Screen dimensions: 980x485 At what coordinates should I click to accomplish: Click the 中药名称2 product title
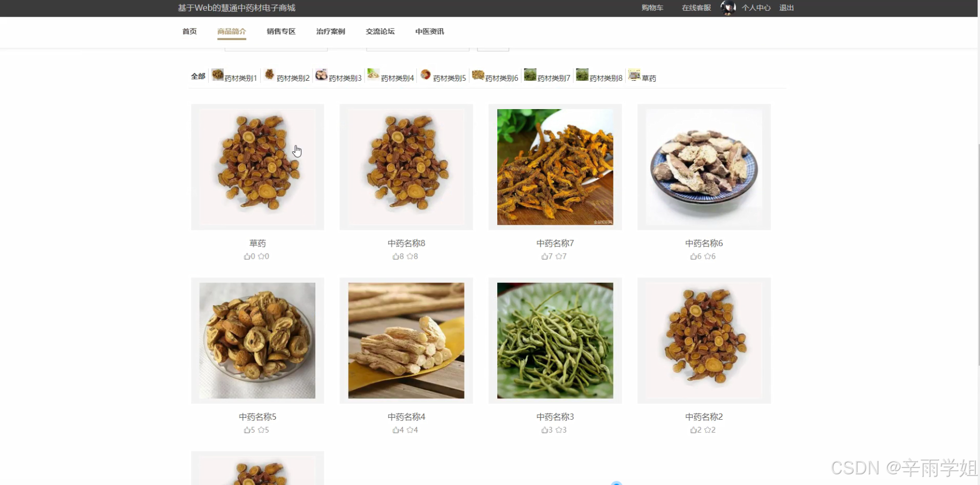[704, 417]
